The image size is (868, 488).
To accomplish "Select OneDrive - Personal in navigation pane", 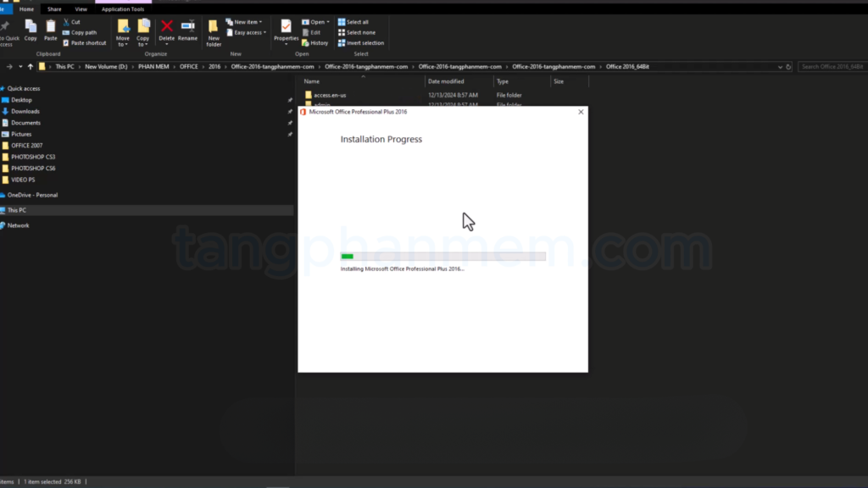I will click(x=32, y=195).
